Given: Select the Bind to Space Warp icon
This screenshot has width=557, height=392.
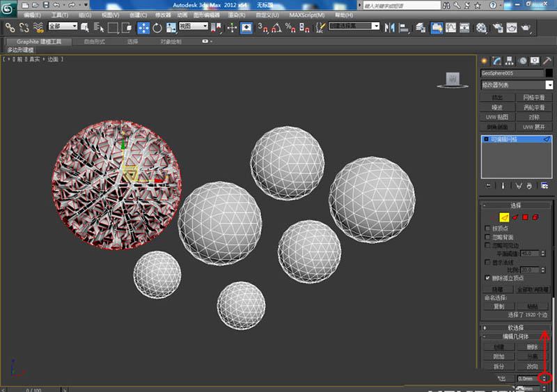Looking at the screenshot, I should 38,27.
